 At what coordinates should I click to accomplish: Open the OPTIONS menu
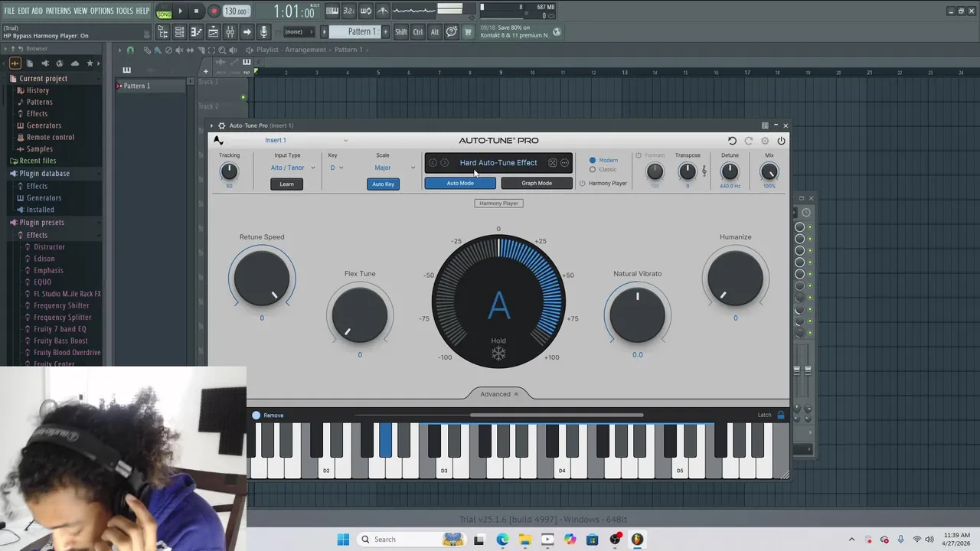pos(102,11)
